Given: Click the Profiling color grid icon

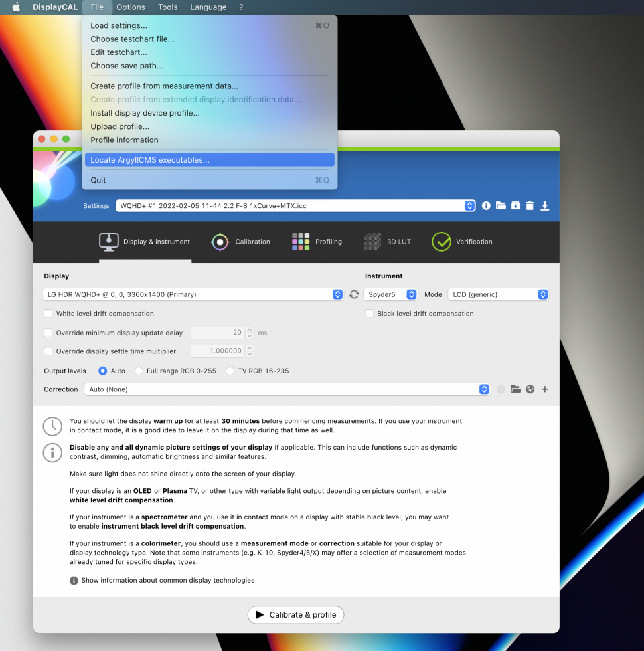Looking at the screenshot, I should pyautogui.click(x=301, y=242).
